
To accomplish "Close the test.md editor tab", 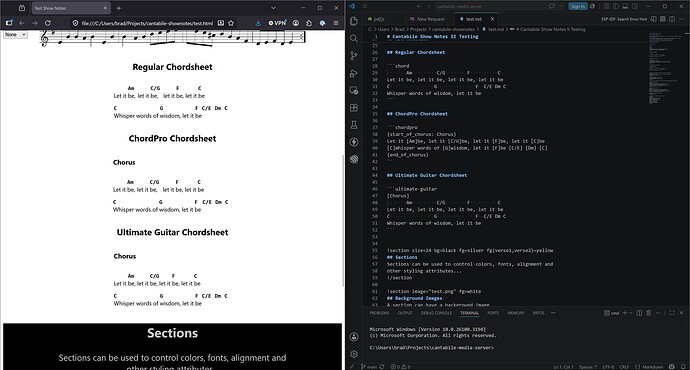I will (x=492, y=19).
